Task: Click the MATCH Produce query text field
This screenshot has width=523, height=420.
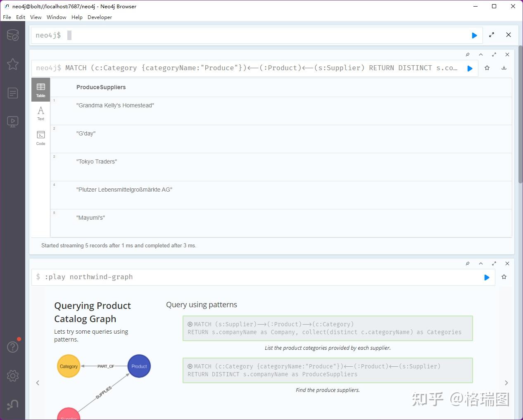Action: point(255,68)
